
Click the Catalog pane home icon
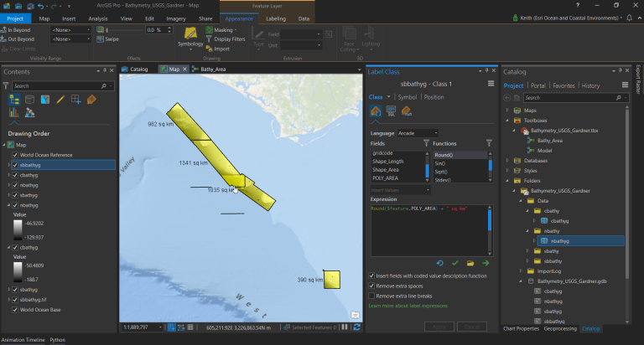tap(517, 98)
